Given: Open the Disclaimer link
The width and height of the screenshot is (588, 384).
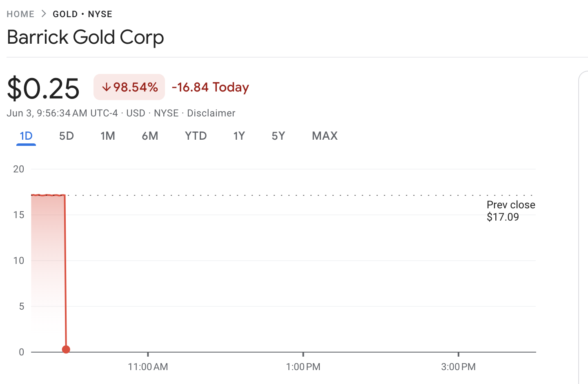Looking at the screenshot, I should 211,113.
